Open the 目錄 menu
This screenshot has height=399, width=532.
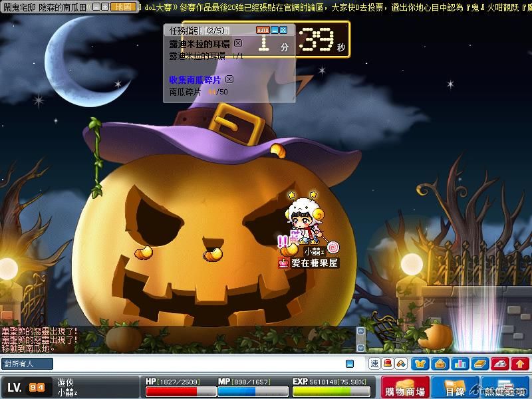[x=455, y=386]
